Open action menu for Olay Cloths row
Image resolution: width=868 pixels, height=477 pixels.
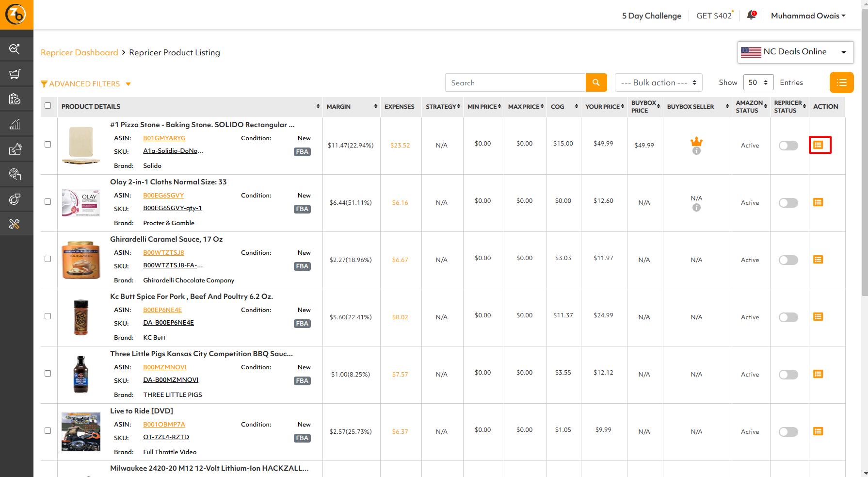pos(818,202)
